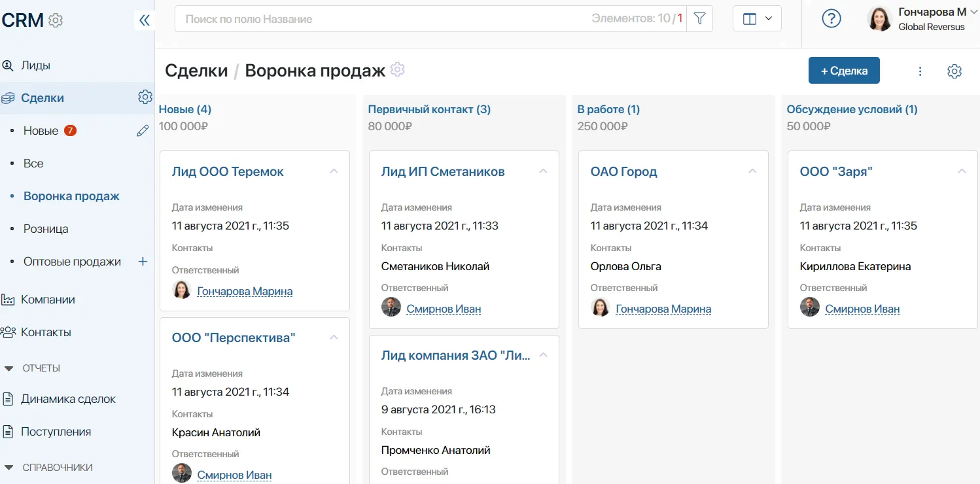Open funnel settings gear next to Воронка продаж
Viewport: 980px width, 484px height.
click(x=397, y=69)
